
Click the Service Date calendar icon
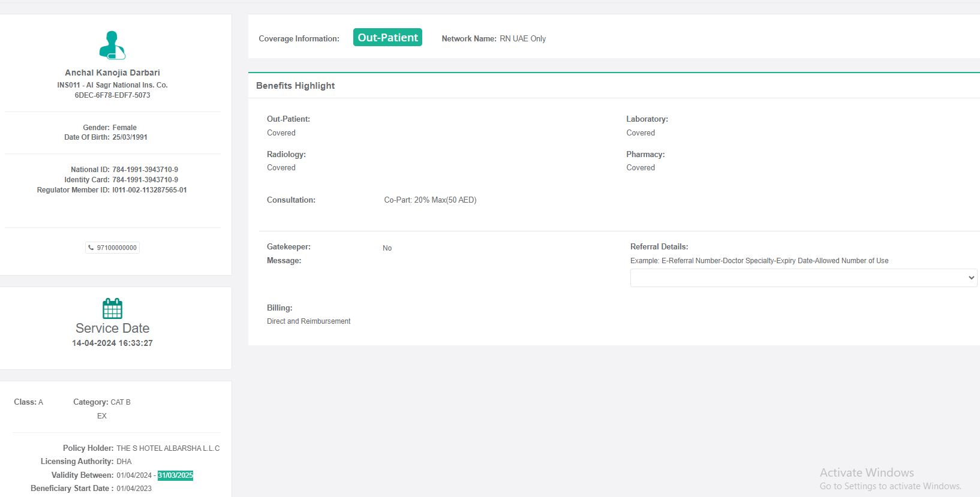click(x=112, y=309)
